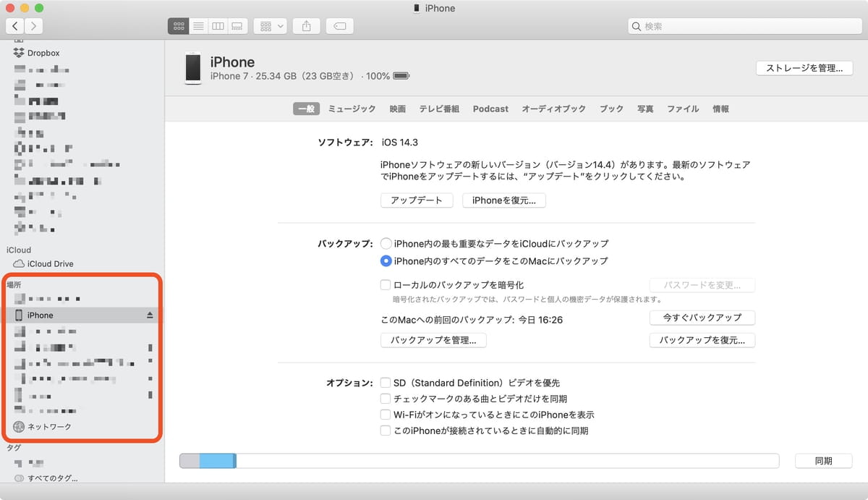868x500 pixels.
Task: Go back with the left chevron button
Action: click(x=15, y=26)
